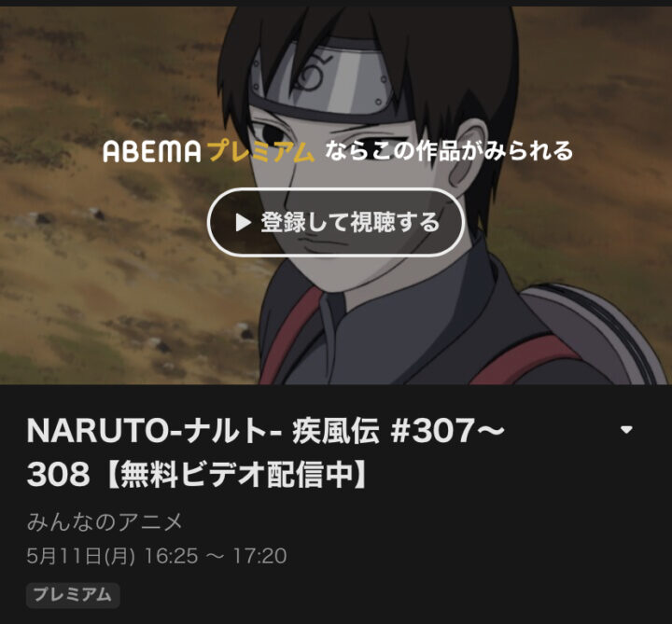Click the 【無料ビデオ配信中】 label in the title
672x624 pixels.
point(236,475)
